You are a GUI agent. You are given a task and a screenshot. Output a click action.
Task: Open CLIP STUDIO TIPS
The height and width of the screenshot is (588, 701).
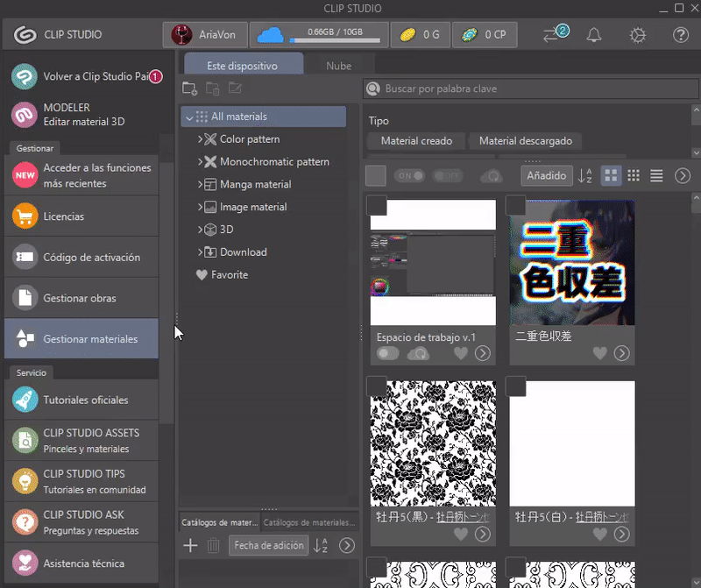pyautogui.click(x=81, y=482)
